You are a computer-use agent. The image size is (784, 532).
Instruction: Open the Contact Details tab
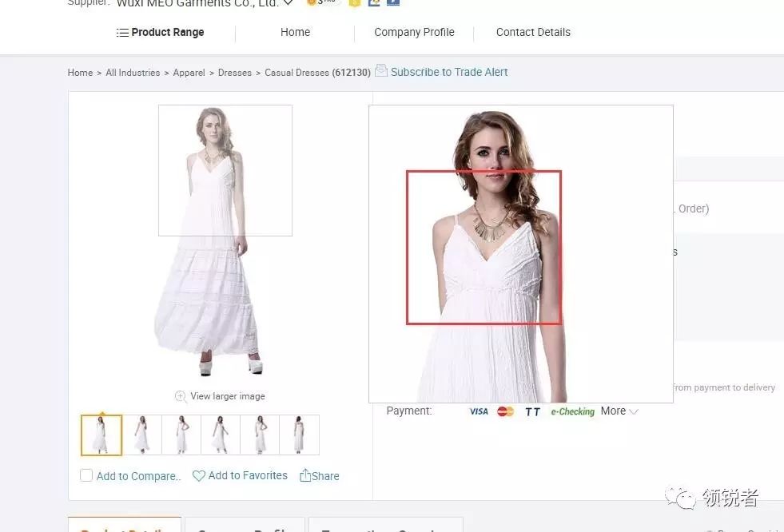point(533,33)
